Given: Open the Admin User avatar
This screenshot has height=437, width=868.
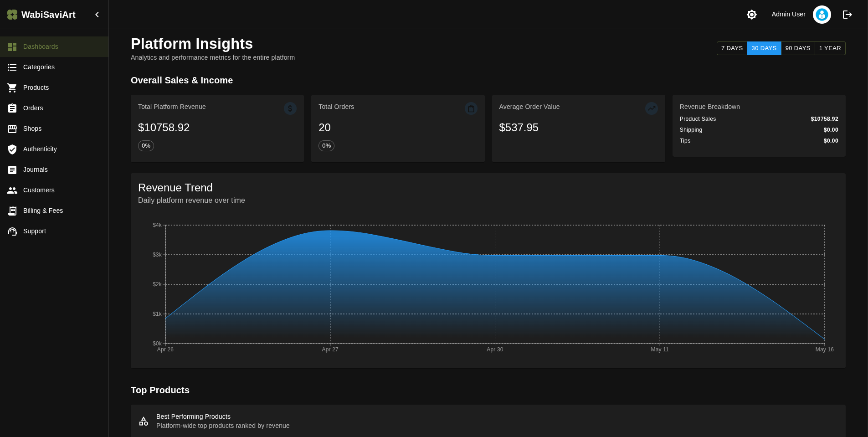Looking at the screenshot, I should pos(822,15).
